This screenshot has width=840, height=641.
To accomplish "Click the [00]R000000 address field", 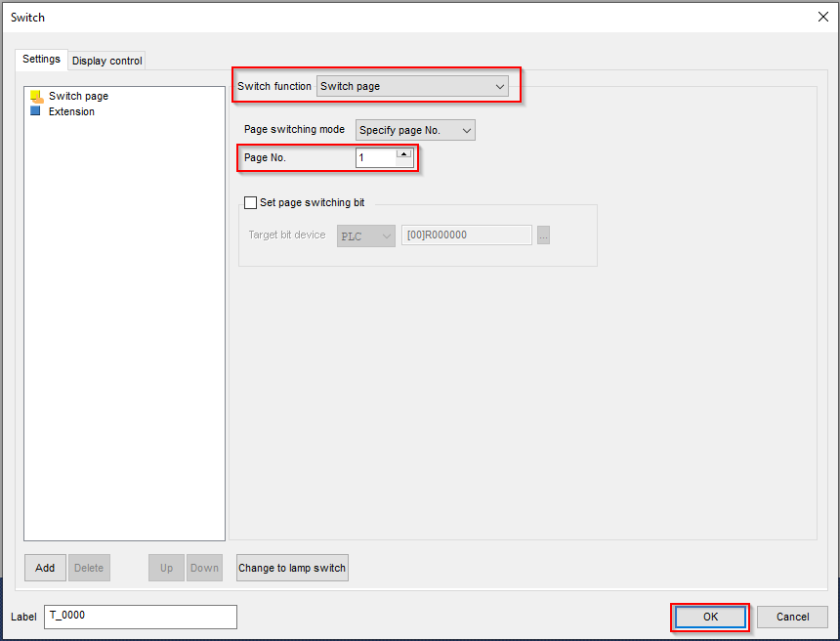I will pos(467,235).
